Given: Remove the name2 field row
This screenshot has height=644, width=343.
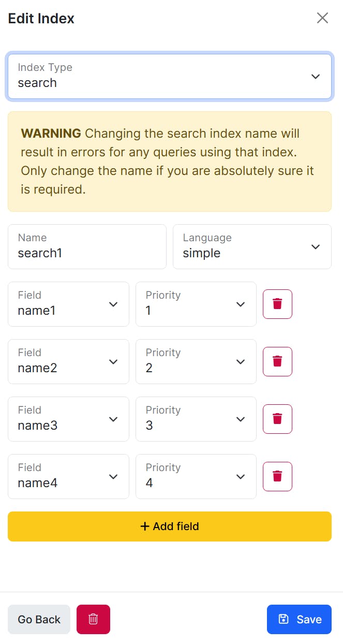Looking at the screenshot, I should 277,361.
